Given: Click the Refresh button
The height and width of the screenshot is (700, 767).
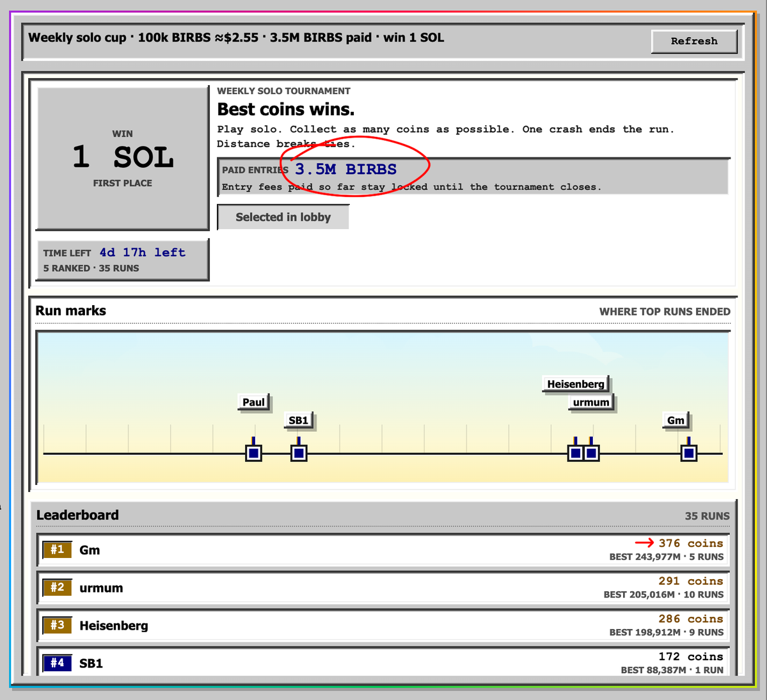Looking at the screenshot, I should tap(694, 42).
